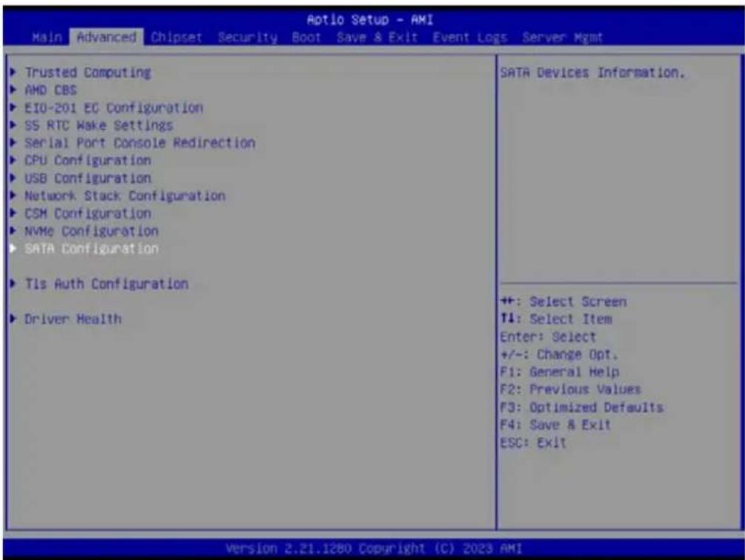Open Trusted Computing submenu
This screenshot has height=560, width=745.
(x=88, y=72)
